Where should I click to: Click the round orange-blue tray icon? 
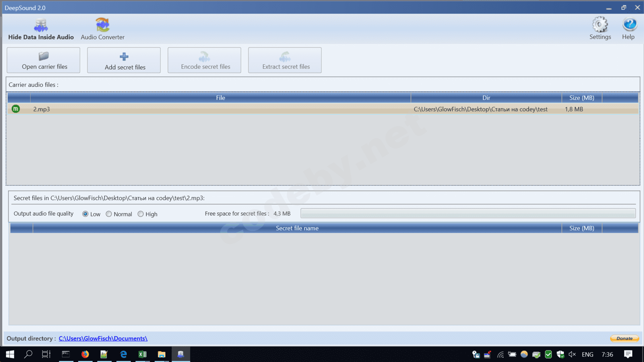coord(524,354)
